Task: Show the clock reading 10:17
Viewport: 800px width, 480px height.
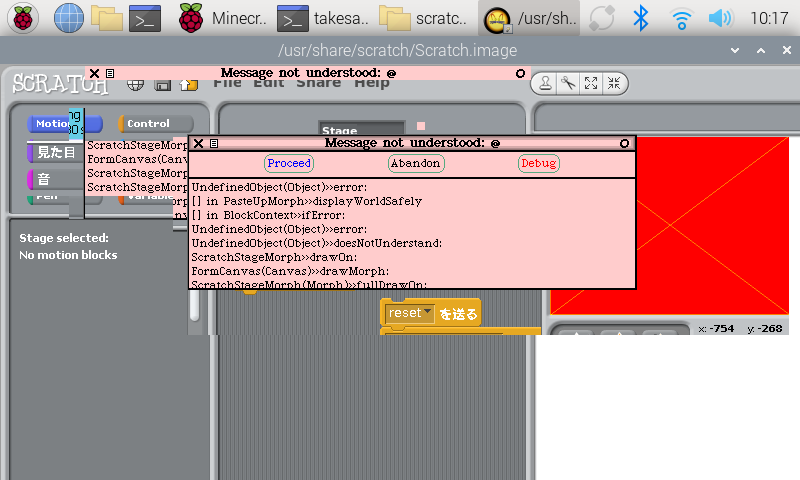Action: click(x=769, y=18)
